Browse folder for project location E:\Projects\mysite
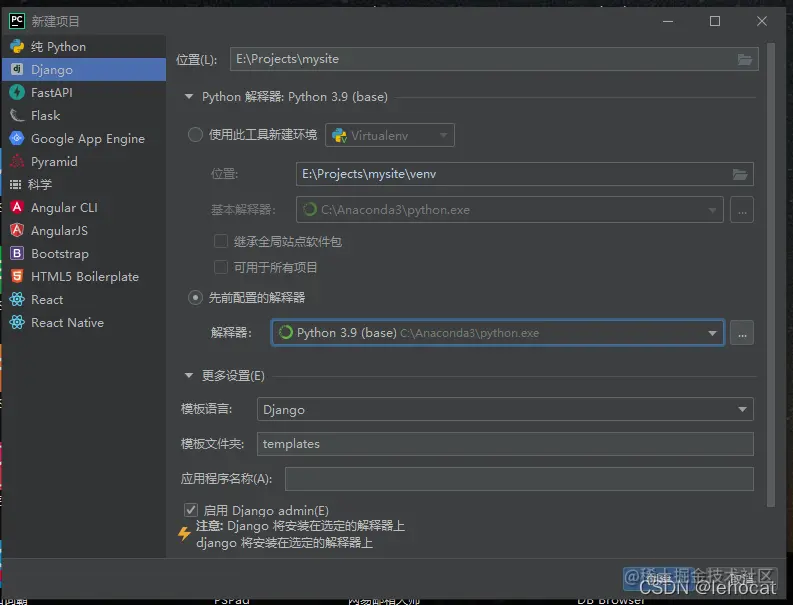Screen dimensions: 793x605 click(x=744, y=59)
